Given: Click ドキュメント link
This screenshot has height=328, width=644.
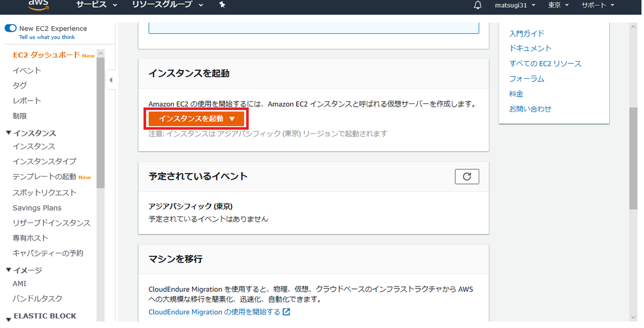Looking at the screenshot, I should (x=530, y=48).
